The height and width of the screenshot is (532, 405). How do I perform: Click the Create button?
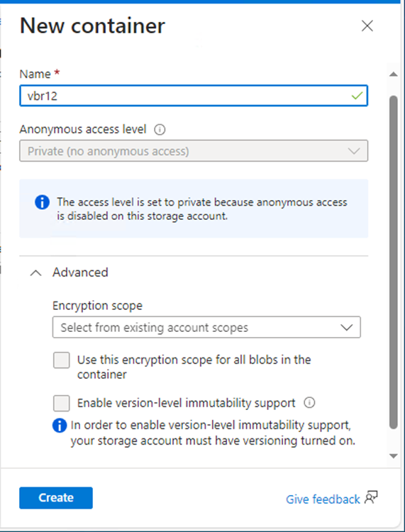point(56,498)
